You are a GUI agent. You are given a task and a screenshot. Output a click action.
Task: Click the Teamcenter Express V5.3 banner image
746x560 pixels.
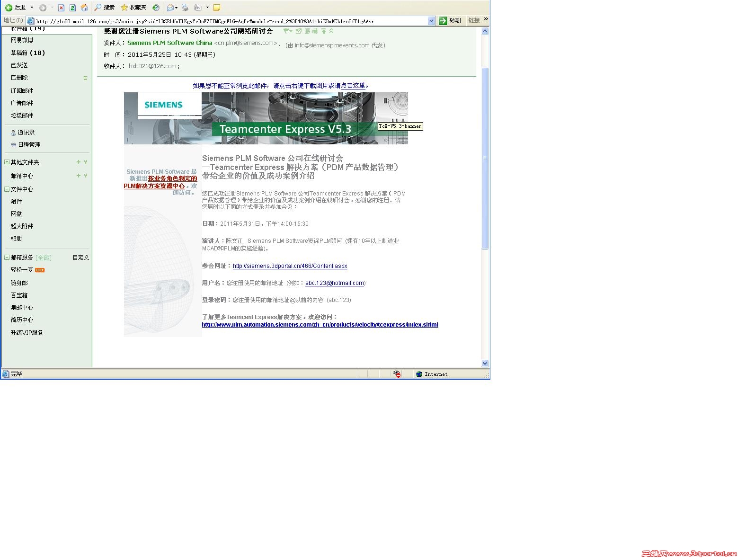pyautogui.click(x=266, y=118)
